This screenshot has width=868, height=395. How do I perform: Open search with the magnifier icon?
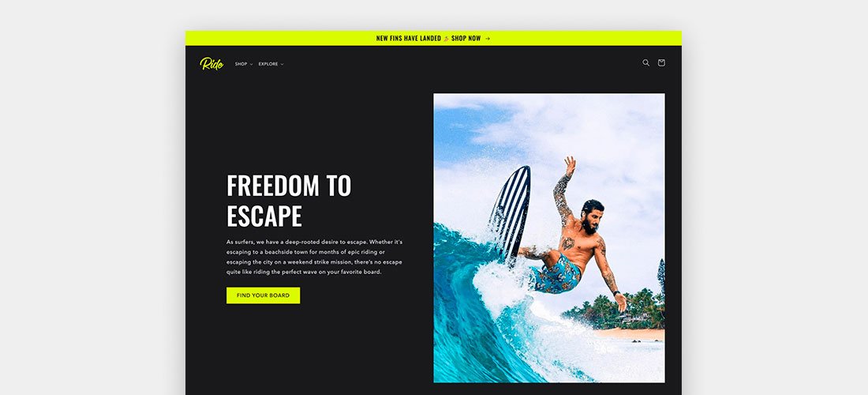[645, 62]
